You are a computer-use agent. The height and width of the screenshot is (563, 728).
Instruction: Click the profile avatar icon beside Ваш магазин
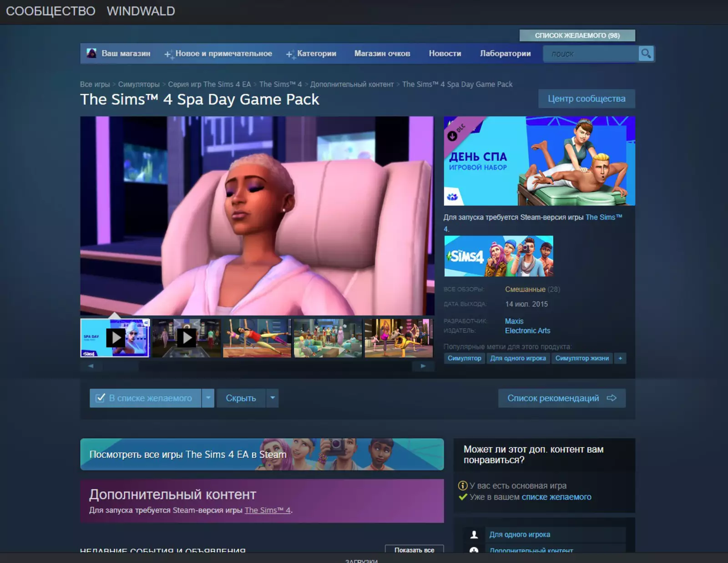91,53
